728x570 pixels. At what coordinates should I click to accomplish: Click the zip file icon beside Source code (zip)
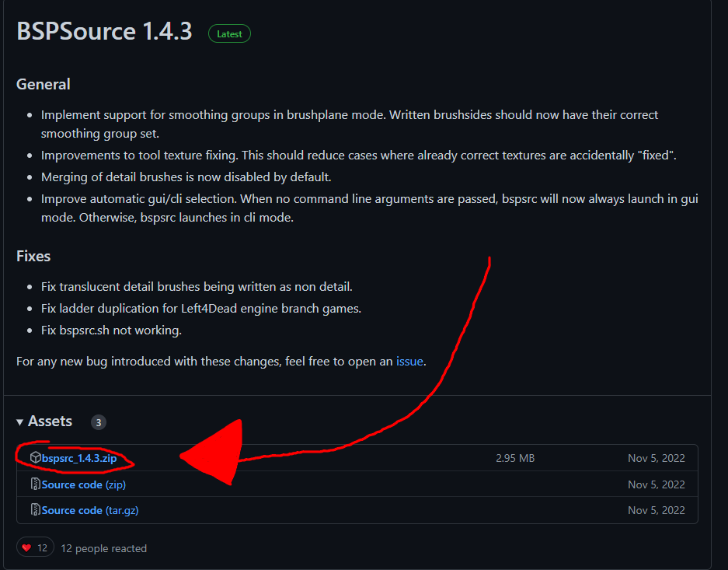(35, 484)
